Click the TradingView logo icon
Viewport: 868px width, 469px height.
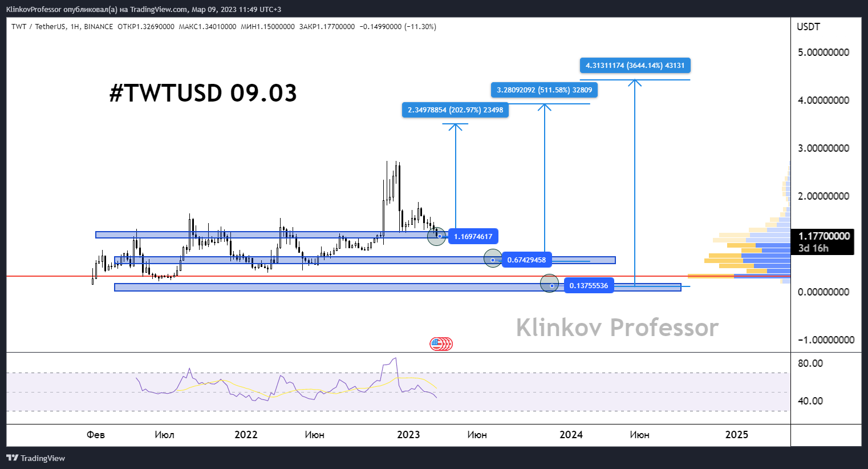pyautogui.click(x=12, y=458)
